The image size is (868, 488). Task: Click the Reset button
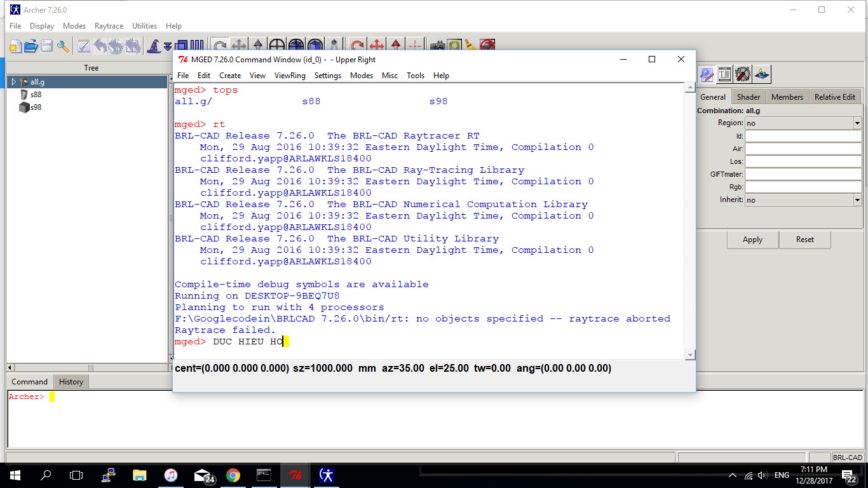click(x=805, y=240)
